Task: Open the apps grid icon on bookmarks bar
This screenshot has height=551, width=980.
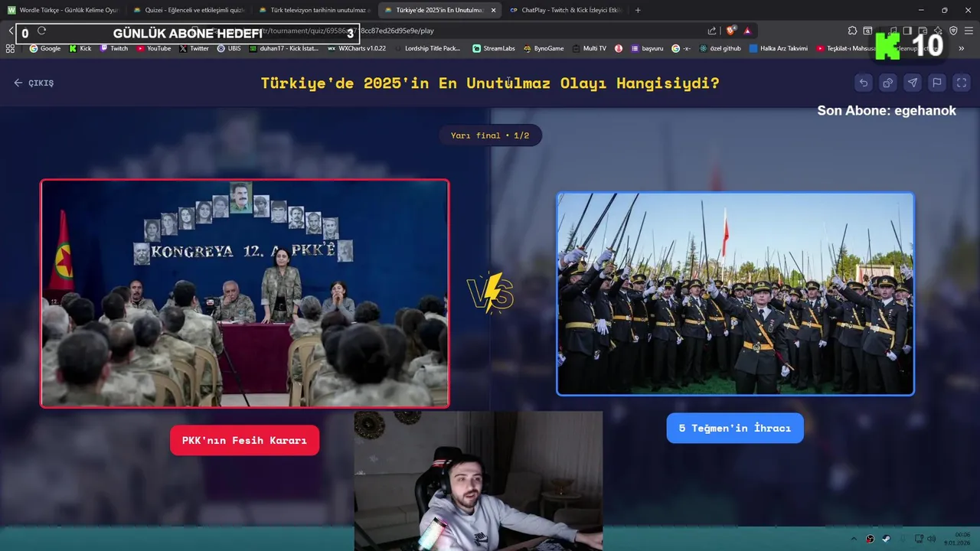Action: [x=10, y=48]
